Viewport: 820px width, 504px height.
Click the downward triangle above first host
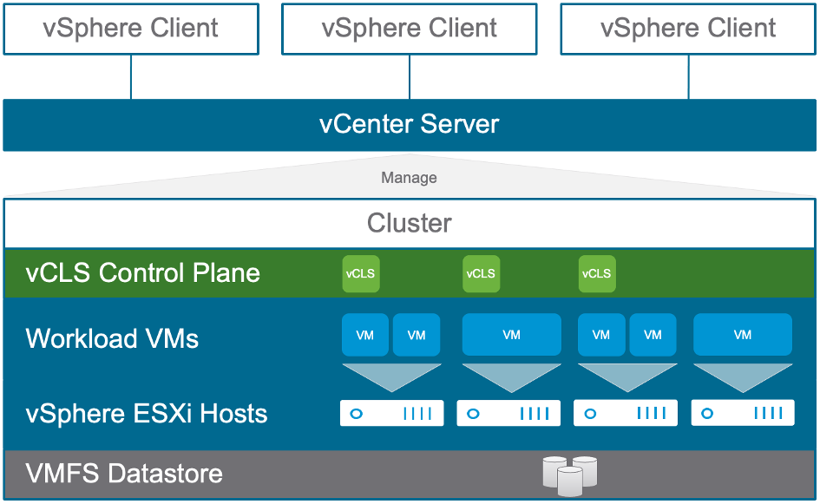tap(391, 377)
